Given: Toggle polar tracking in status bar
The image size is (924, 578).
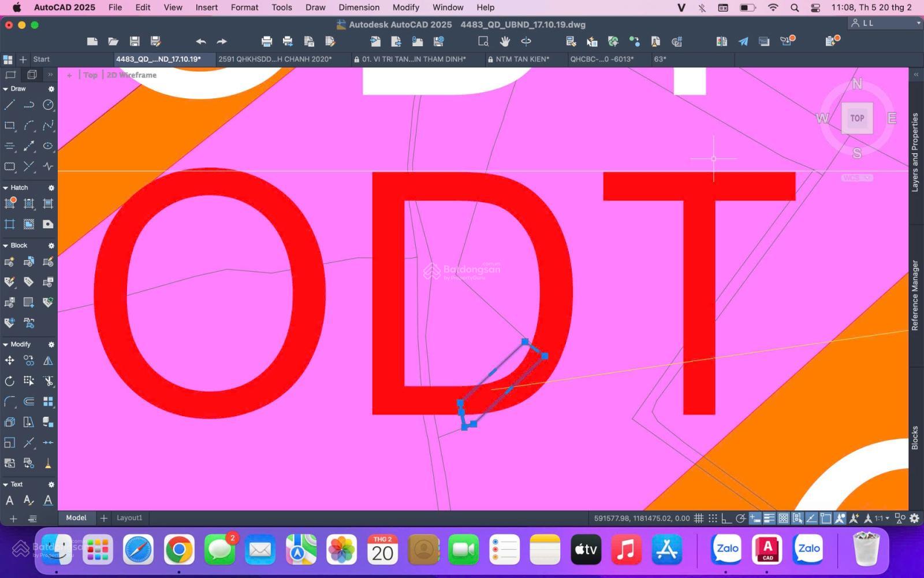Looking at the screenshot, I should point(740,518).
